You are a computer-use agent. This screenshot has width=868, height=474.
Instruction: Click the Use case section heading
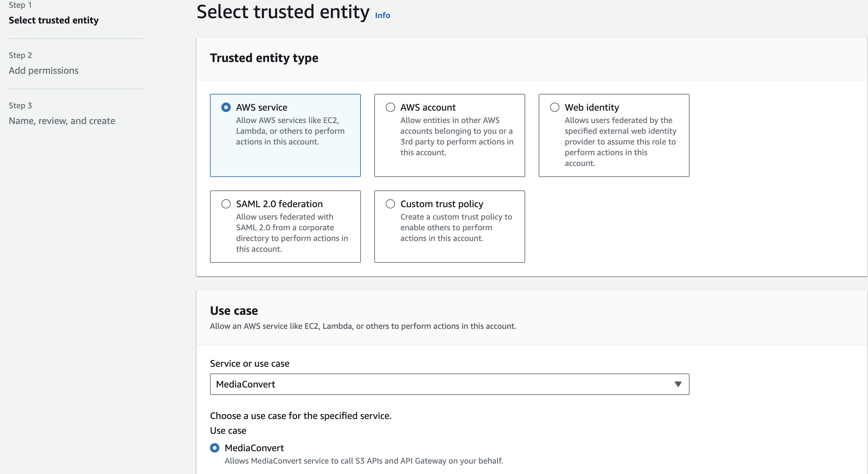point(234,311)
